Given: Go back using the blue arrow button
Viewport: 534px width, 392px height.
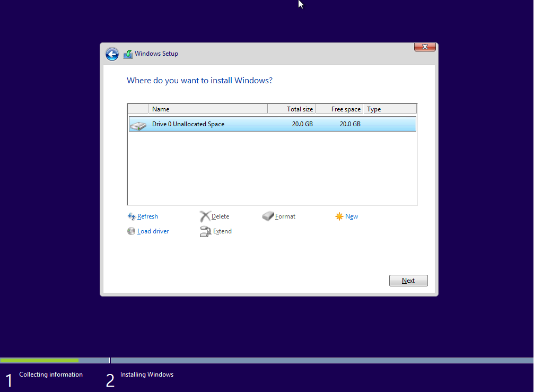Looking at the screenshot, I should click(x=112, y=54).
